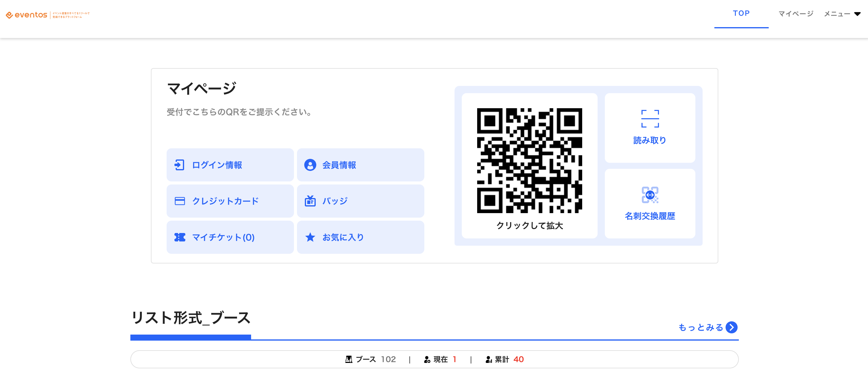Open 読み取り scanner

[650, 128]
